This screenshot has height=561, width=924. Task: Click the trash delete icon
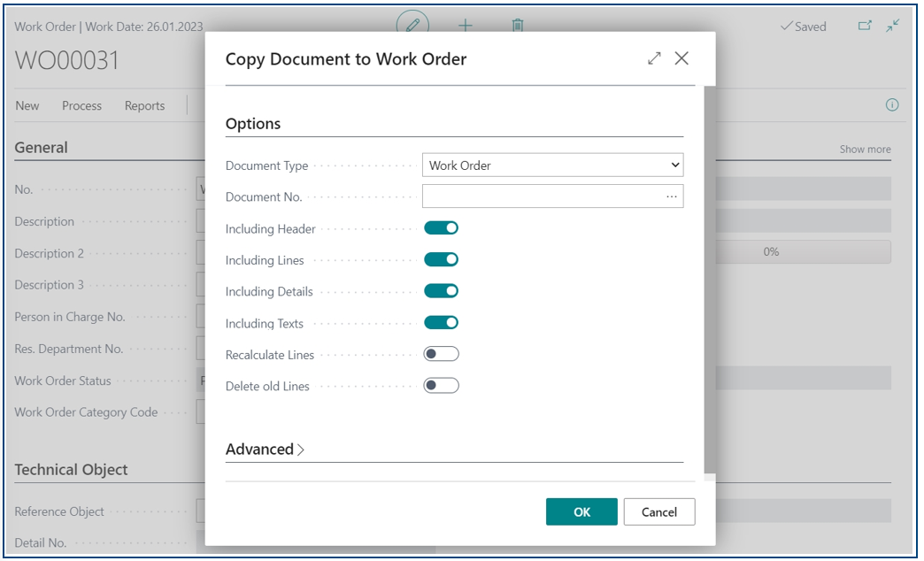point(518,26)
